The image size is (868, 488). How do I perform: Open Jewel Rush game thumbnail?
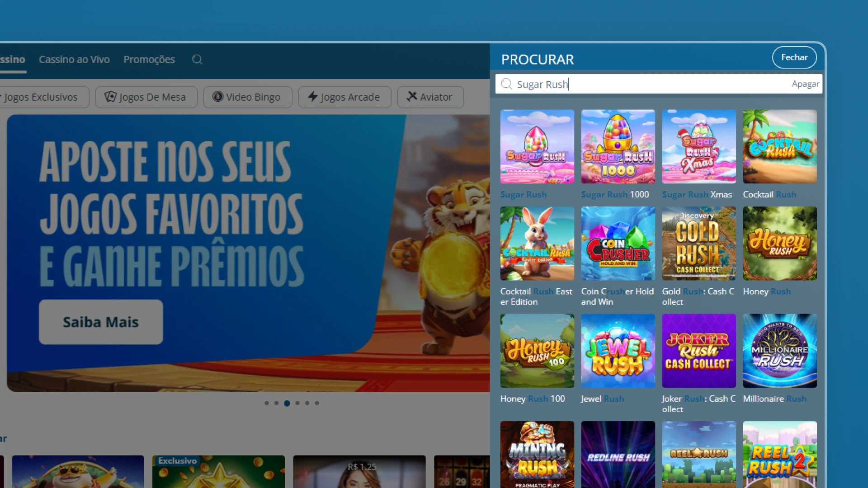[x=618, y=351]
